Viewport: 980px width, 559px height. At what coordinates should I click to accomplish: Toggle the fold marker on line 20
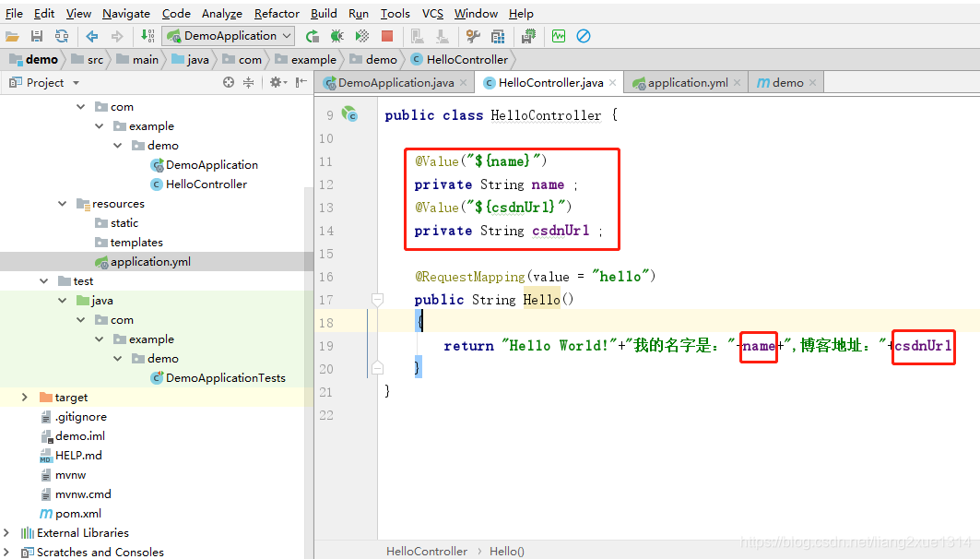(377, 368)
